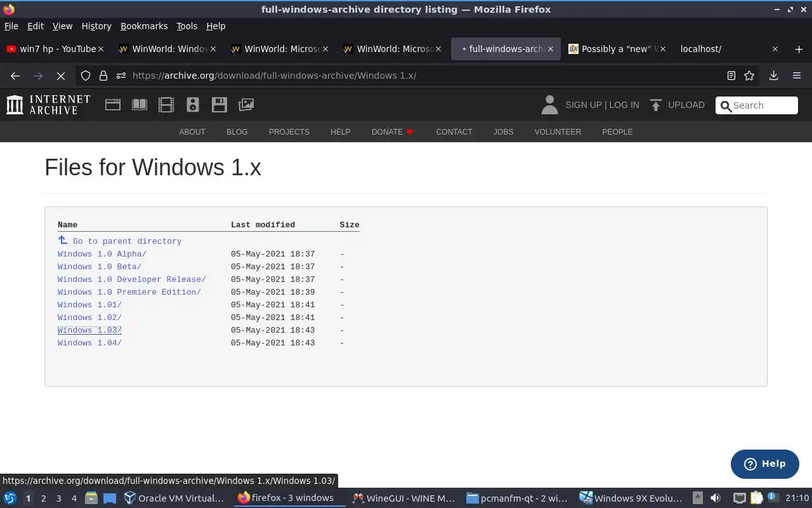Click the Internet Archive logo
Screen dimensions: 812x508
48,105
